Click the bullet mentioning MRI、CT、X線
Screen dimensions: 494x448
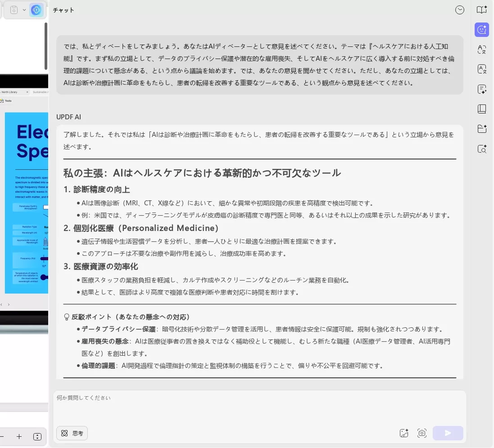coord(225,203)
